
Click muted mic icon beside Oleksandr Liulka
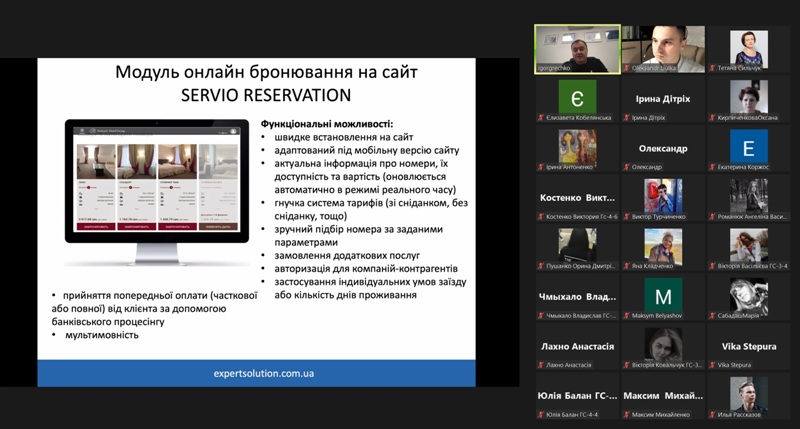(626, 68)
